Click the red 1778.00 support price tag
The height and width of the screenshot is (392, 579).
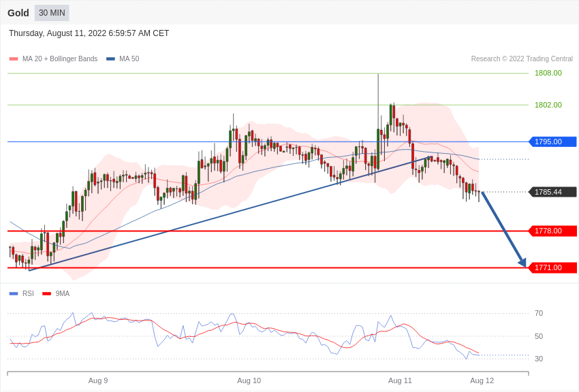pyautogui.click(x=553, y=231)
